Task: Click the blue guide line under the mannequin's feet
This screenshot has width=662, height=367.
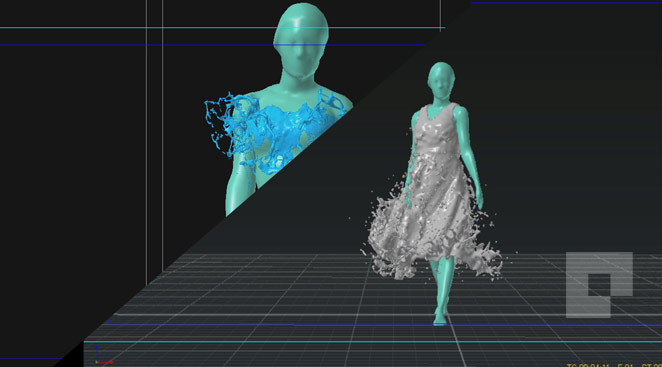Action: [384, 324]
